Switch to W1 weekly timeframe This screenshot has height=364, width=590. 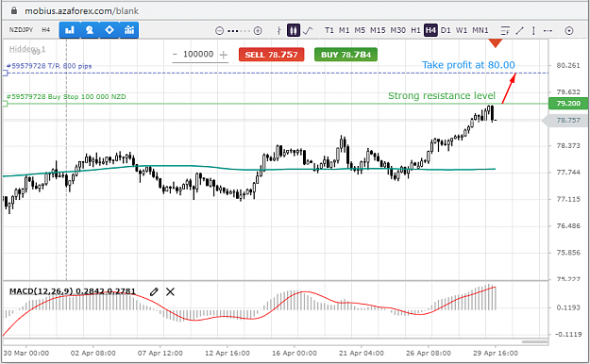462,30
